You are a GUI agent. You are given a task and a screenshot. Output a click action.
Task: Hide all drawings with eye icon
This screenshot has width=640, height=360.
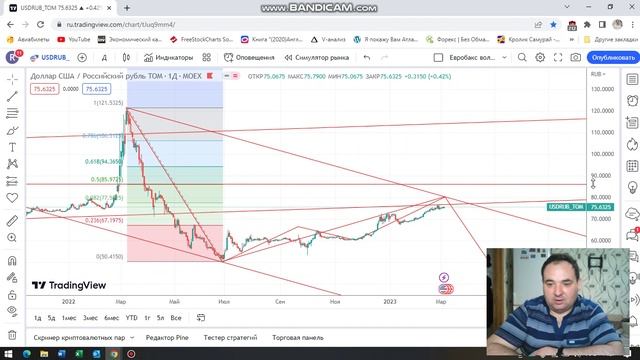pos(12,311)
